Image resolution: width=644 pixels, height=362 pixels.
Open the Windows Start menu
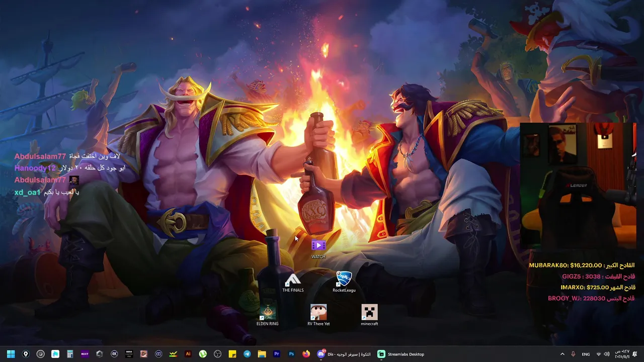tap(11, 354)
